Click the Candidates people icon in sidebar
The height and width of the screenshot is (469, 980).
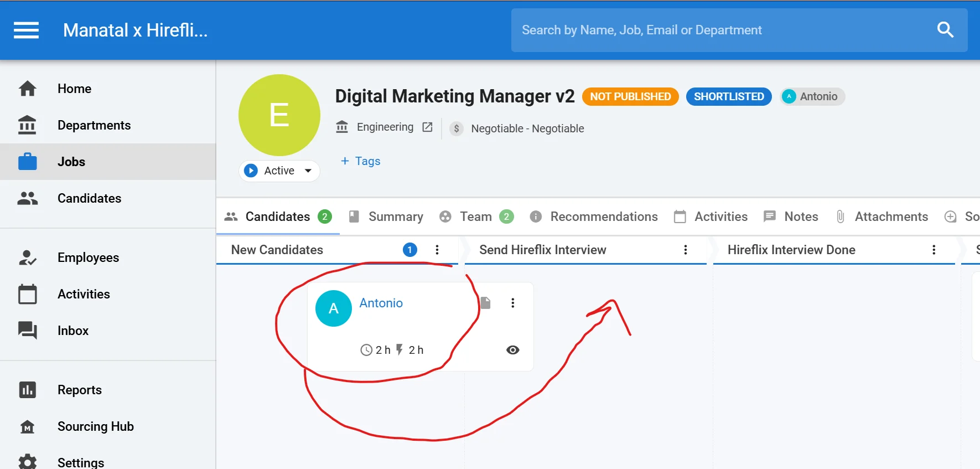tap(28, 198)
